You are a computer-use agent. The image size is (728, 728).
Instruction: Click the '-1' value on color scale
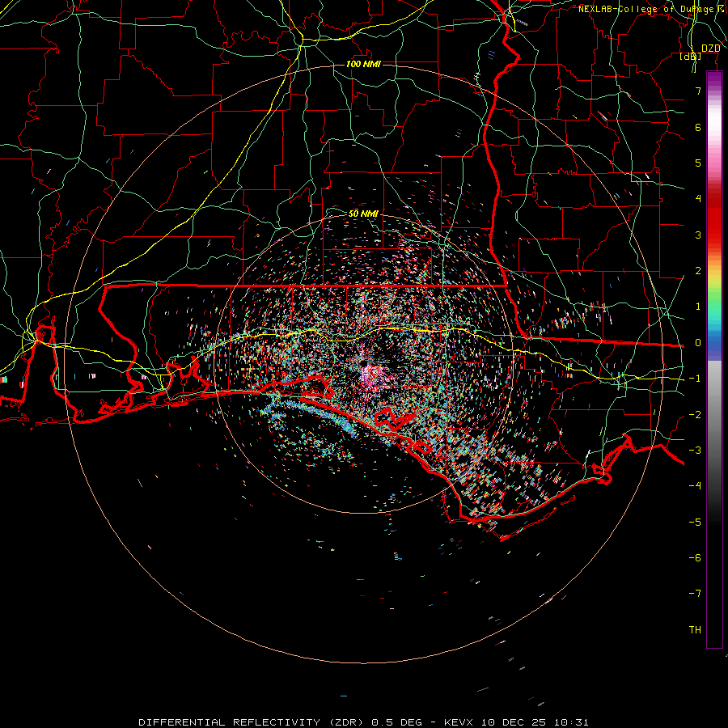[695, 379]
